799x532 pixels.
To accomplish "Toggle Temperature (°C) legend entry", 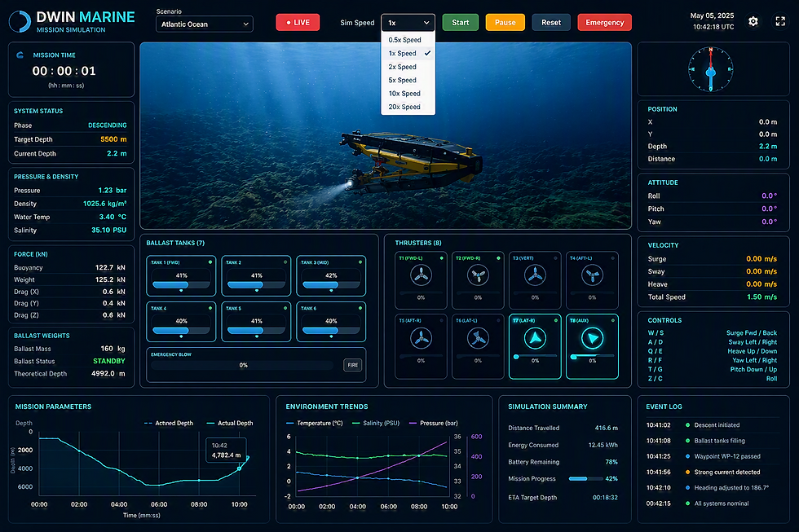I will [x=315, y=423].
